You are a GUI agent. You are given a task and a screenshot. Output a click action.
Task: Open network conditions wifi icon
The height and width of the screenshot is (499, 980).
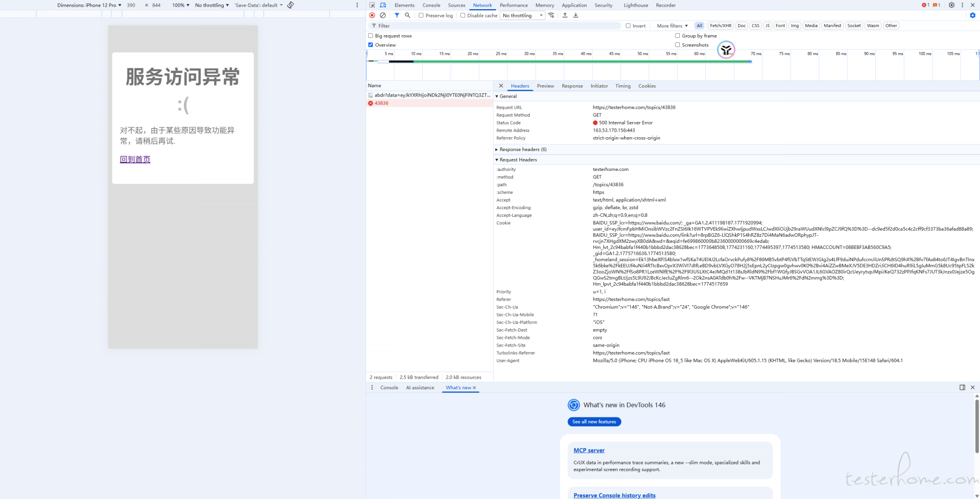click(551, 15)
